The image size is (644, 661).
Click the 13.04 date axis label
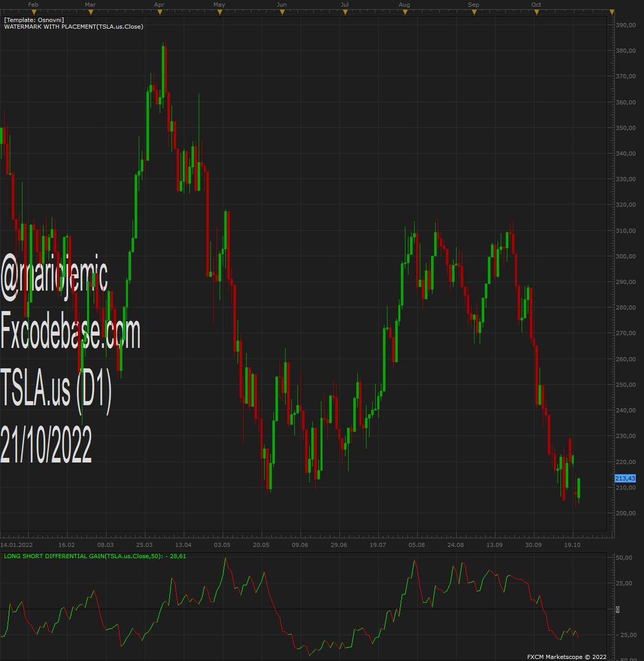point(183,545)
